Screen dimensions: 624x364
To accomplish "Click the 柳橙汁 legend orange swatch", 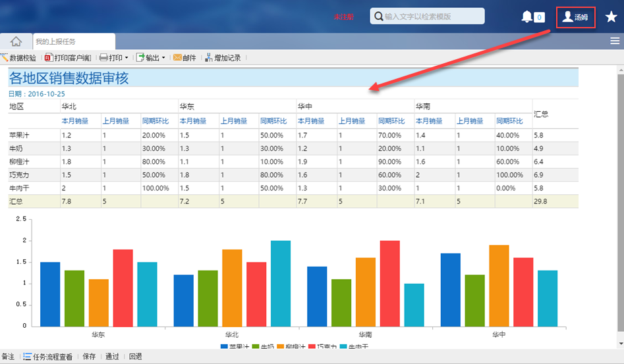I will (281, 346).
